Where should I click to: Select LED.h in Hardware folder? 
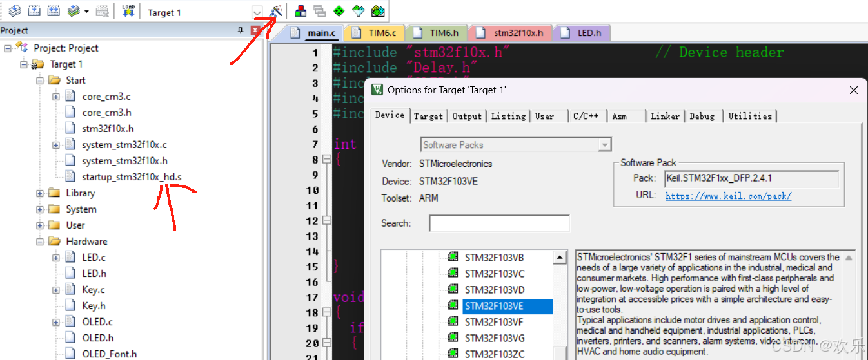click(x=94, y=273)
